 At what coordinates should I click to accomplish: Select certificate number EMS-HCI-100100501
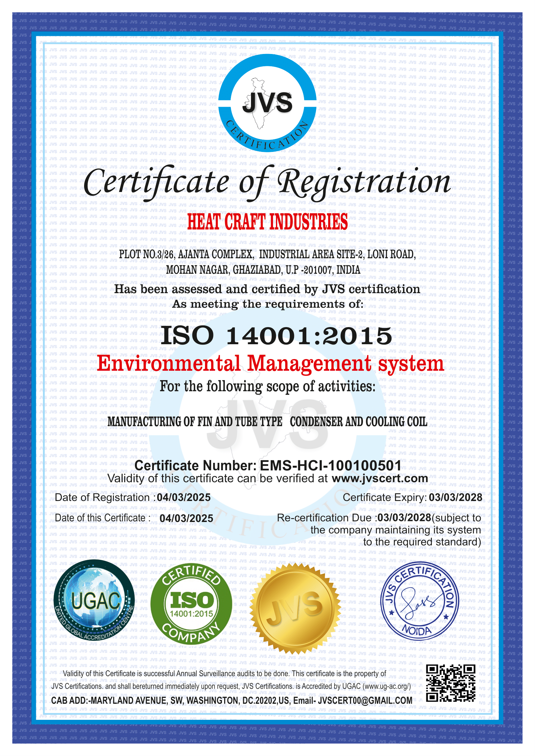point(331,465)
